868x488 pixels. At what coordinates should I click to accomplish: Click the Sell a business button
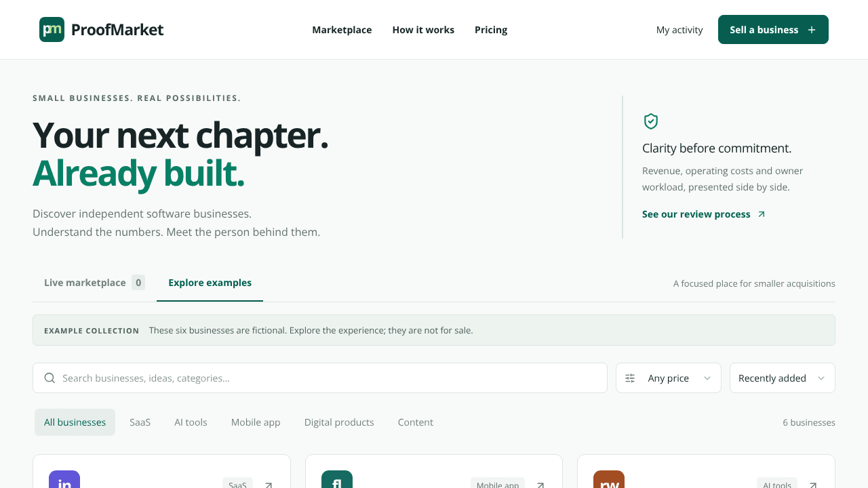[773, 30]
